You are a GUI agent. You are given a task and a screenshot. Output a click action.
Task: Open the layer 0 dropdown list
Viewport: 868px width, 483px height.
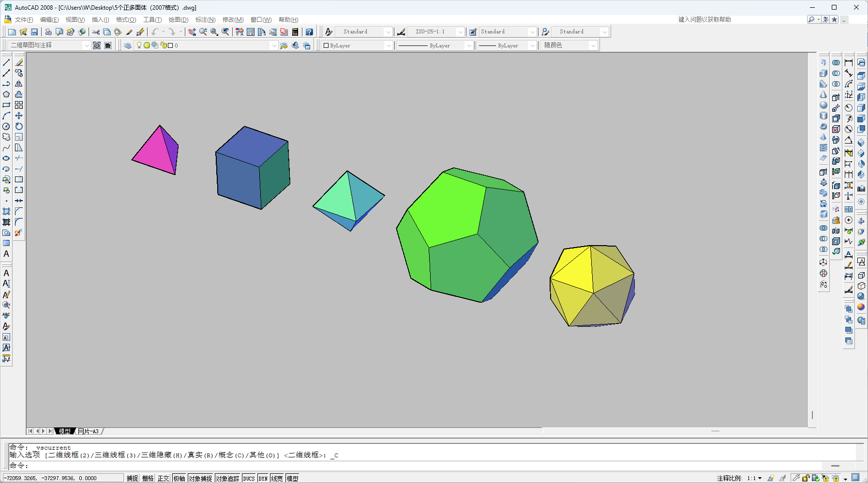[274, 45]
